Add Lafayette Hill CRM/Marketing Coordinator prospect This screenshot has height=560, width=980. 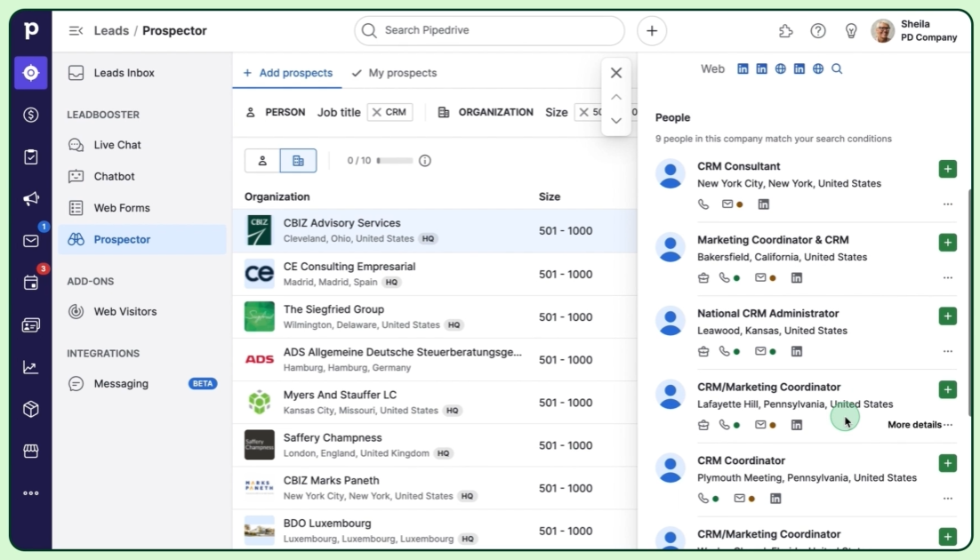(x=947, y=389)
